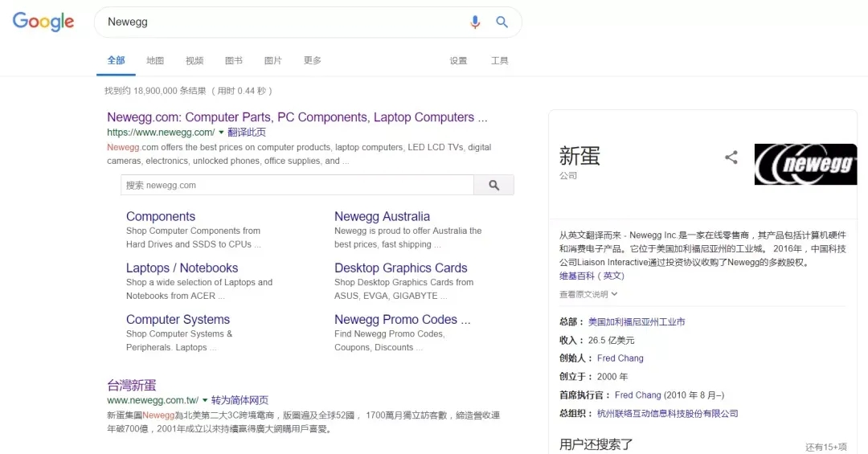Image resolution: width=868 pixels, height=454 pixels.
Task: Click the https://www.newegg.com/ green URL
Action: [161, 133]
